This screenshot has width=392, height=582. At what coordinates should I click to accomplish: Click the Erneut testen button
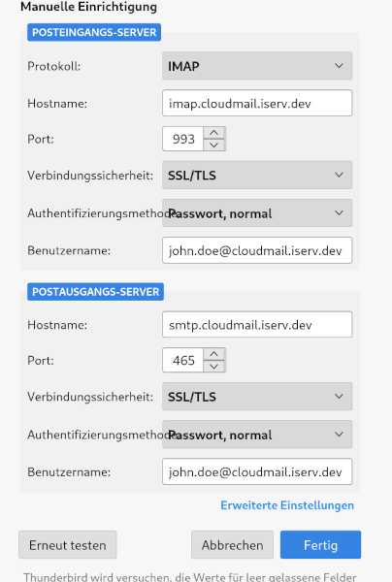[68, 544]
